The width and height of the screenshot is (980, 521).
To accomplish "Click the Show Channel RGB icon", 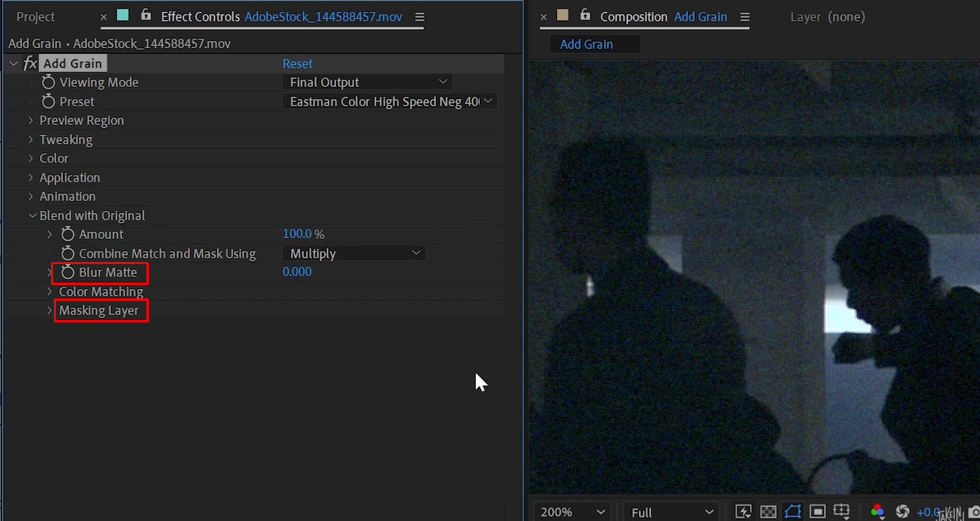I will [877, 511].
